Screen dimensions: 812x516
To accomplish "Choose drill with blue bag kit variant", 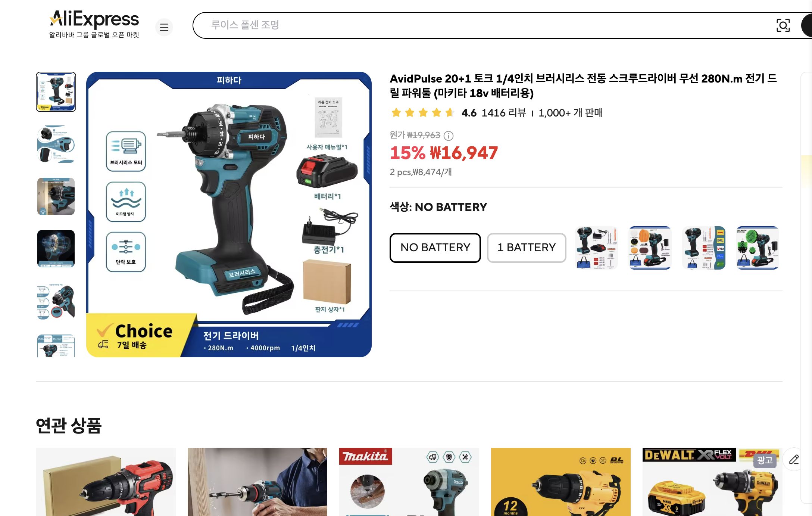I will click(x=596, y=248).
